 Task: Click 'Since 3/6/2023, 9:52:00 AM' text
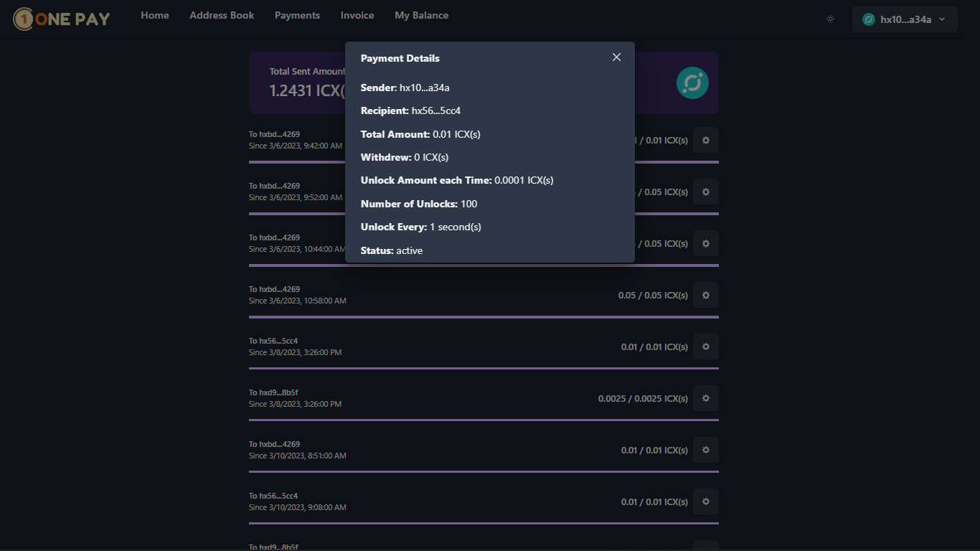[296, 197]
